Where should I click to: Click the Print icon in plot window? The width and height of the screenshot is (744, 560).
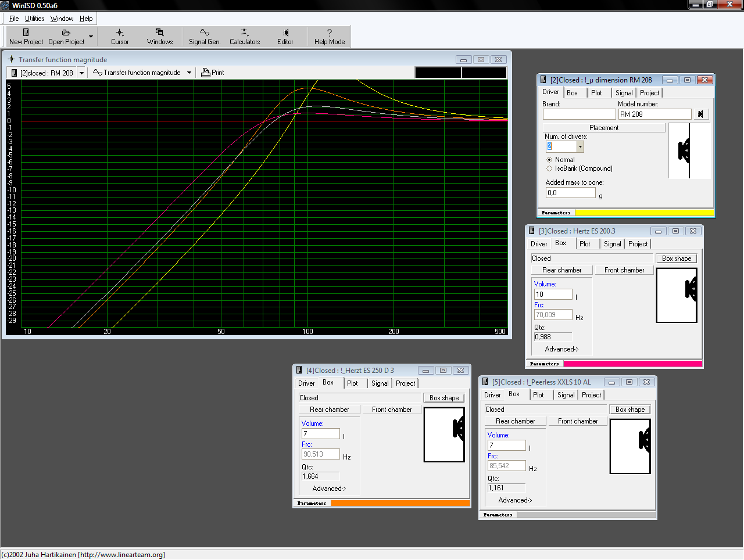pyautogui.click(x=206, y=73)
